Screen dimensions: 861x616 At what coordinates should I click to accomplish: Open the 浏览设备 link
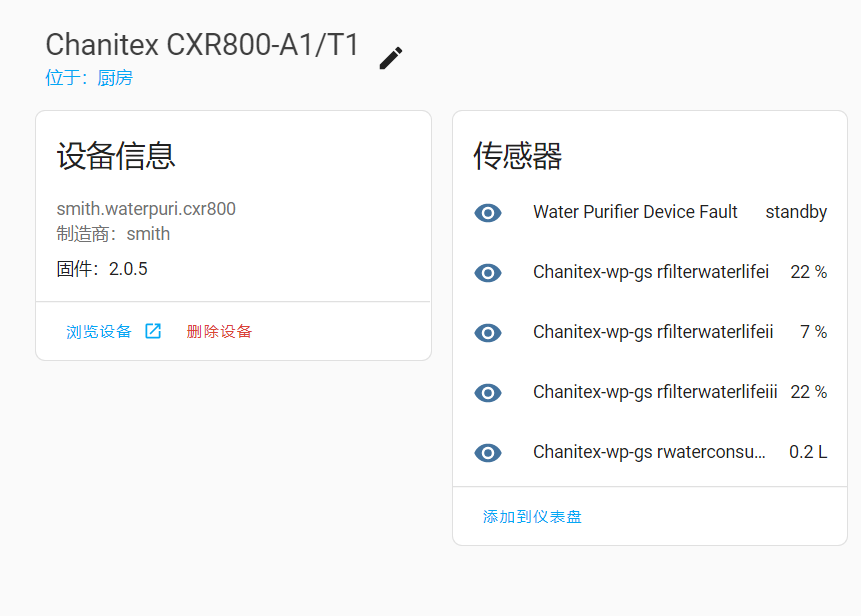pos(99,332)
